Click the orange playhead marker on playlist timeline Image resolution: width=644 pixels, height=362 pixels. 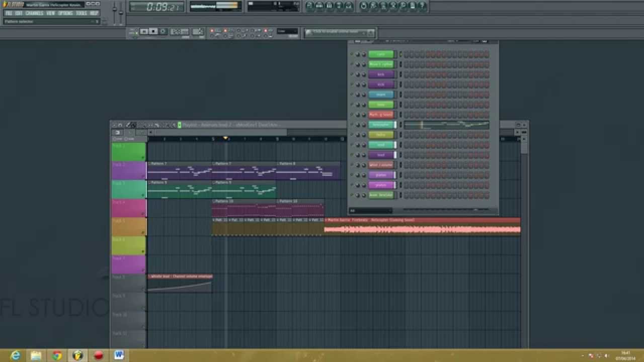coord(225,138)
